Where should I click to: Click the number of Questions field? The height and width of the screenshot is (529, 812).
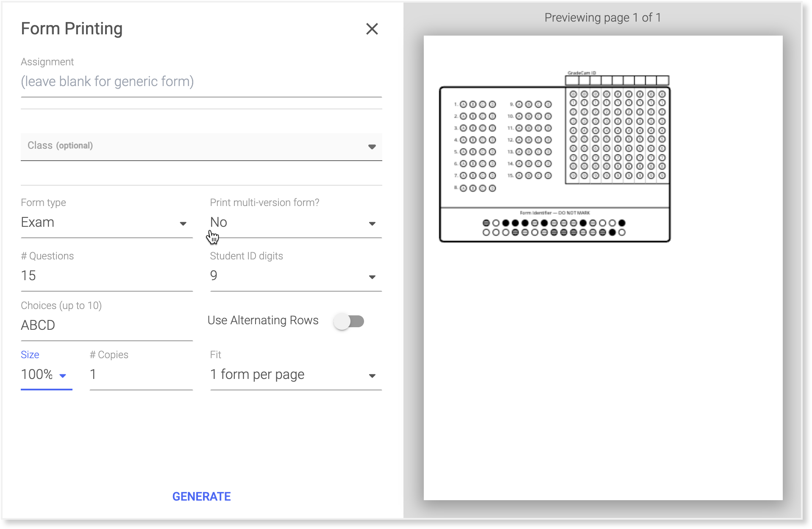106,276
